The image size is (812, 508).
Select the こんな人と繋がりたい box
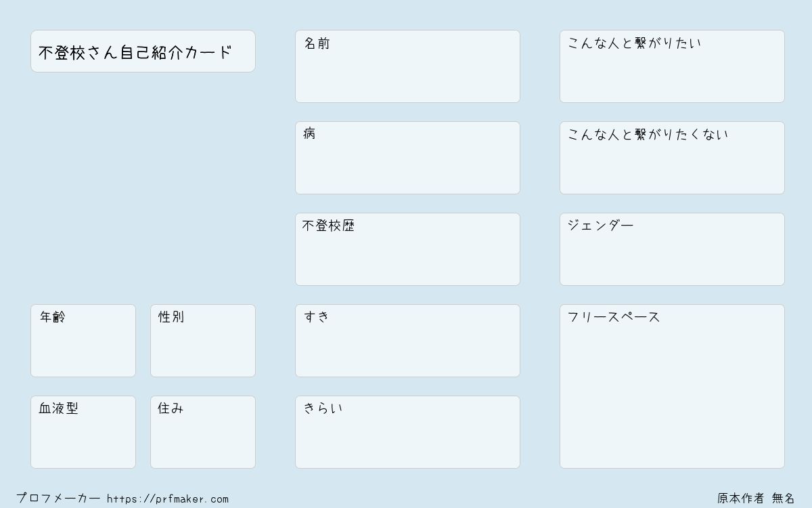pos(672,66)
